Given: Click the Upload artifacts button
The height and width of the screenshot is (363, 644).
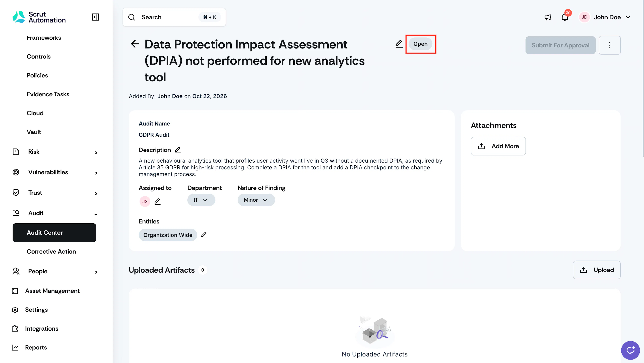Looking at the screenshot, I should click(597, 270).
